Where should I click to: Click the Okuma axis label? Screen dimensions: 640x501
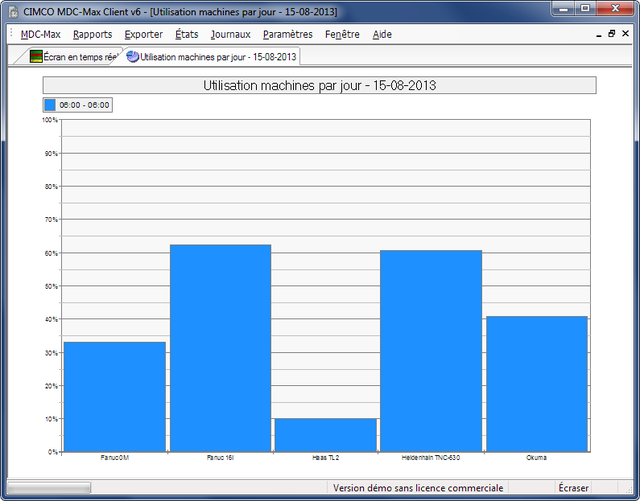coord(537,458)
